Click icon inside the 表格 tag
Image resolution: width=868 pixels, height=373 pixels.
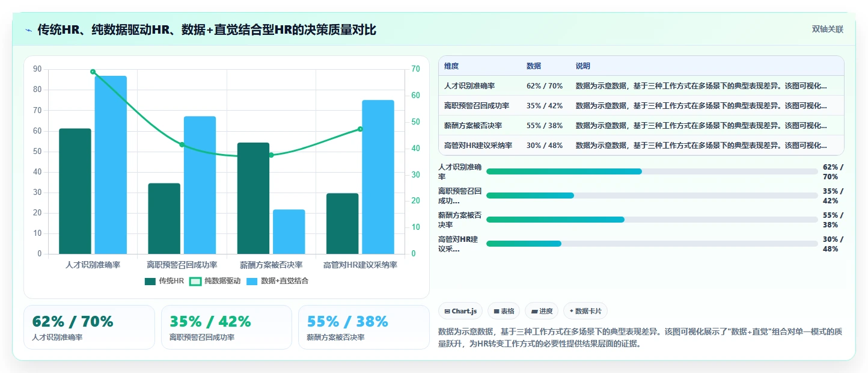point(497,312)
